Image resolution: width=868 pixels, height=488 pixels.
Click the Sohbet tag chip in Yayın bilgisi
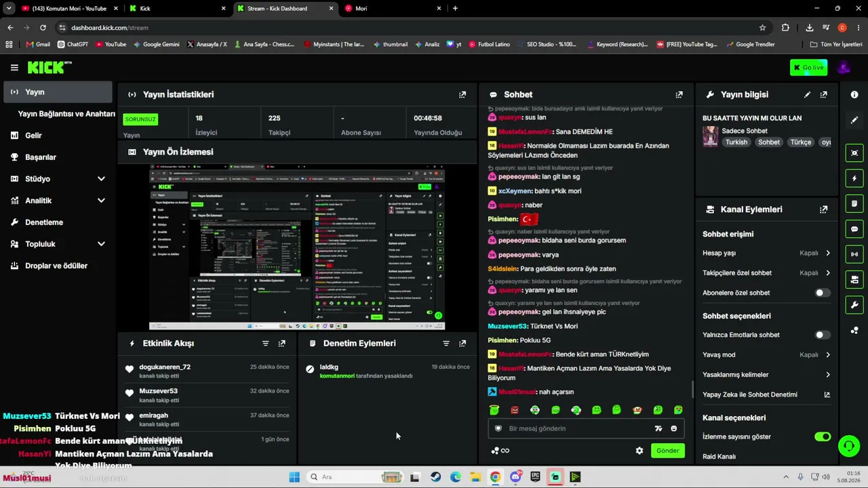click(769, 142)
